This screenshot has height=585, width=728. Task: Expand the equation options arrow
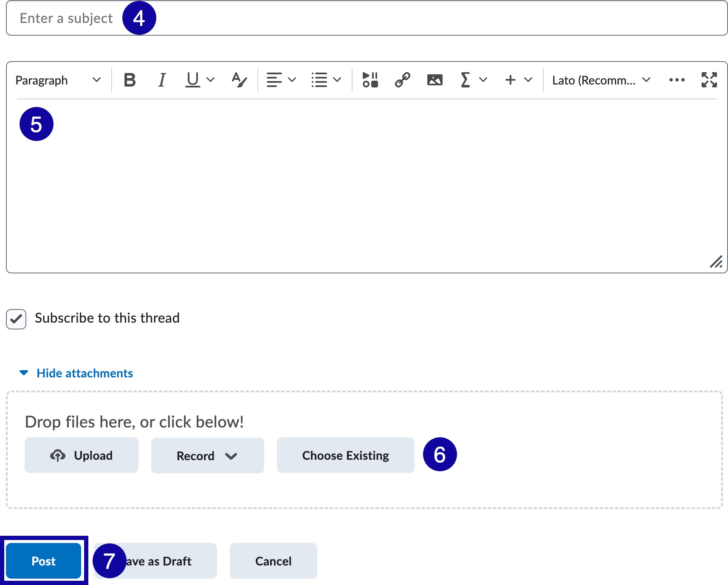483,80
